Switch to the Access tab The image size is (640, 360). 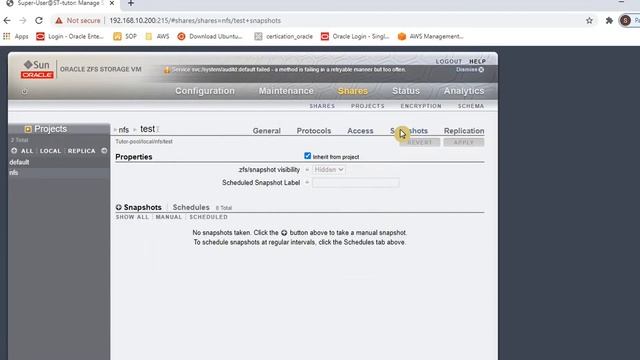[x=360, y=131]
